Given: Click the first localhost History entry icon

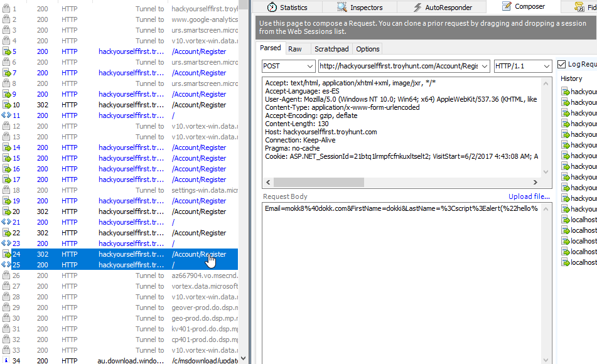Looking at the screenshot, I should pyautogui.click(x=566, y=220).
